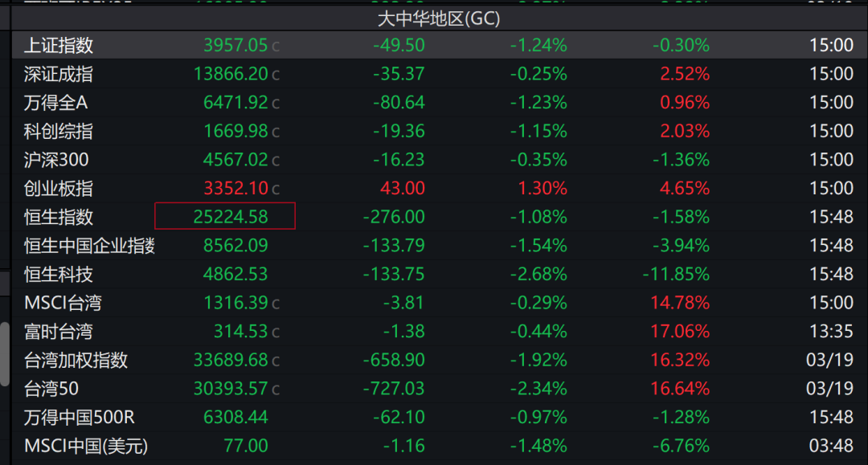Select the 万得全A index name
The width and height of the screenshot is (868, 465).
[59, 103]
